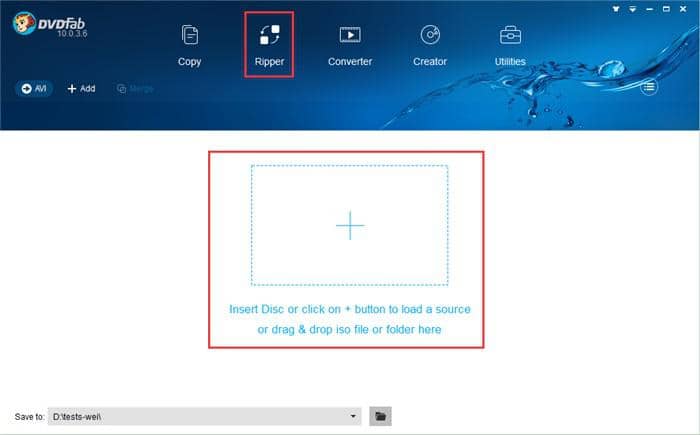Switch to the Ripper module

click(x=269, y=46)
